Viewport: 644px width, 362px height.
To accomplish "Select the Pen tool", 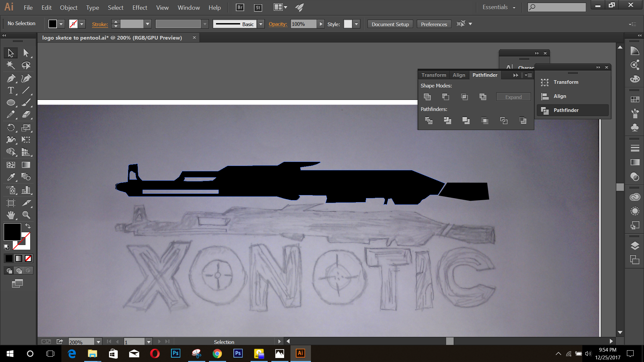I will (x=11, y=78).
